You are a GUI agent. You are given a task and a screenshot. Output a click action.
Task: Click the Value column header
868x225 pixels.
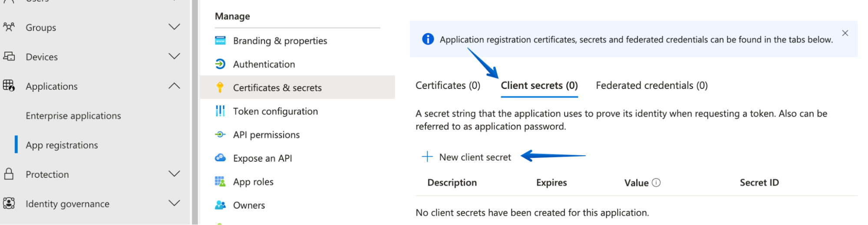click(x=637, y=183)
